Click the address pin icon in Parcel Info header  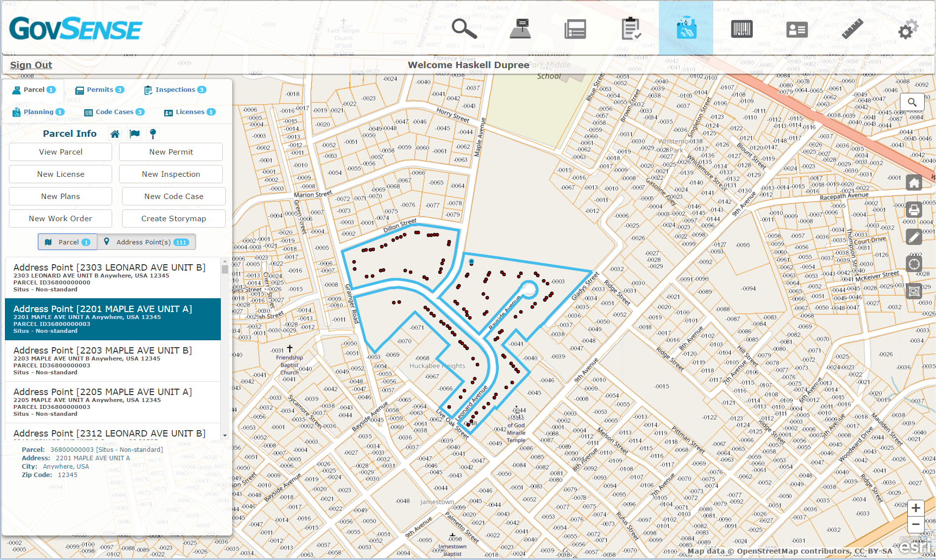tap(153, 133)
